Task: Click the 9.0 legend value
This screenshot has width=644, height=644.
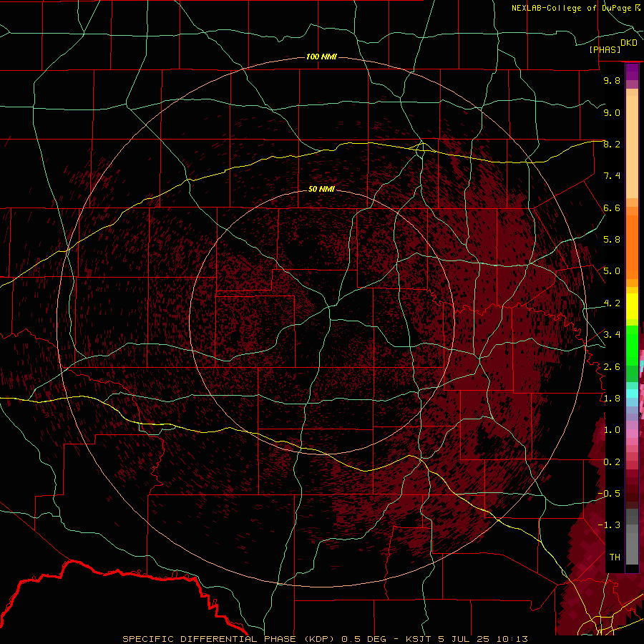Action: (612, 112)
